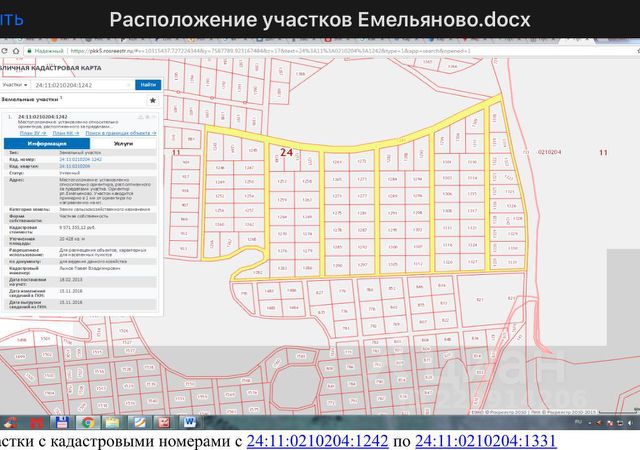Open the 'План КК' link
The width and height of the screenshot is (640, 450).
(x=65, y=132)
